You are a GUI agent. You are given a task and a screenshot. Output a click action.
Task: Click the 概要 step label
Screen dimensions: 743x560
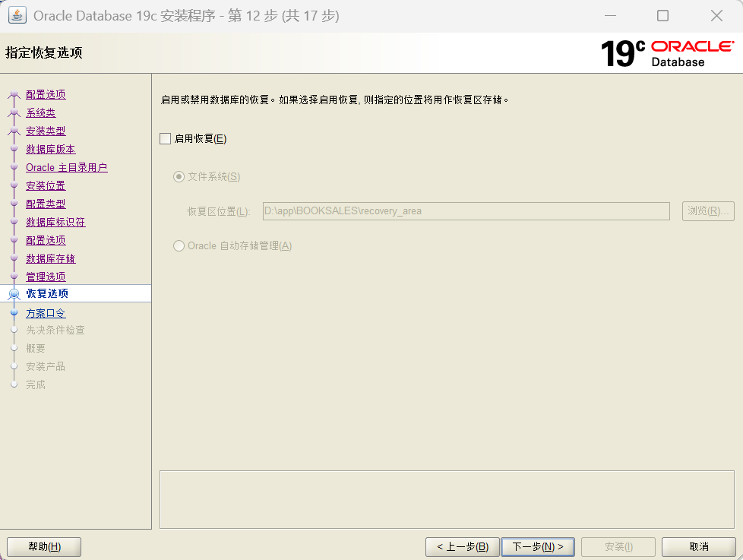tap(36, 348)
